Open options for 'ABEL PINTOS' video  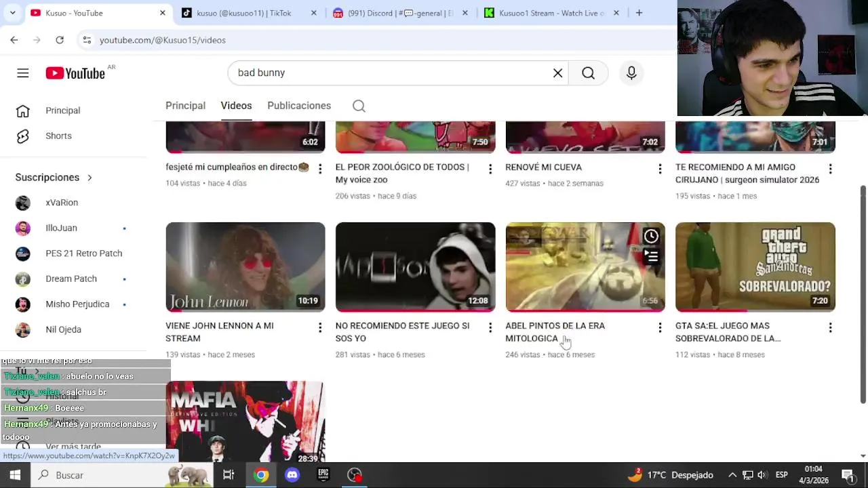[660, 327]
